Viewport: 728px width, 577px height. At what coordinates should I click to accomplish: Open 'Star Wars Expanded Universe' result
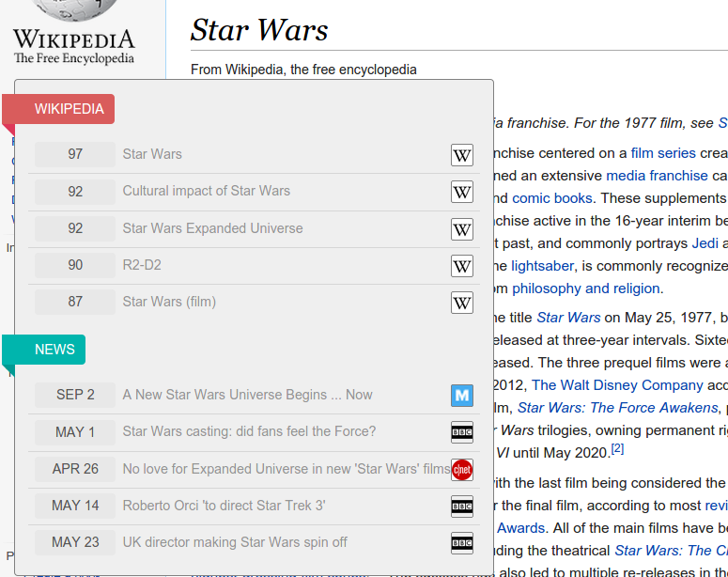(x=212, y=227)
